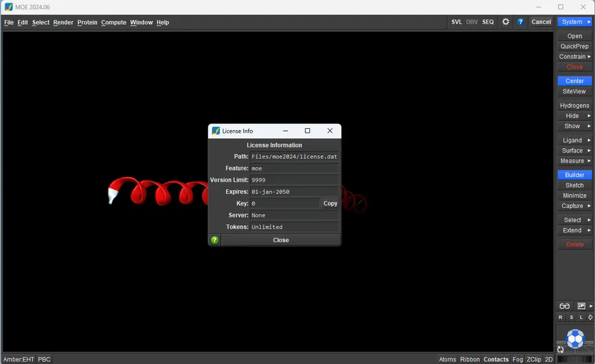Click the R view button
This screenshot has width=595, height=364.
[561, 317]
